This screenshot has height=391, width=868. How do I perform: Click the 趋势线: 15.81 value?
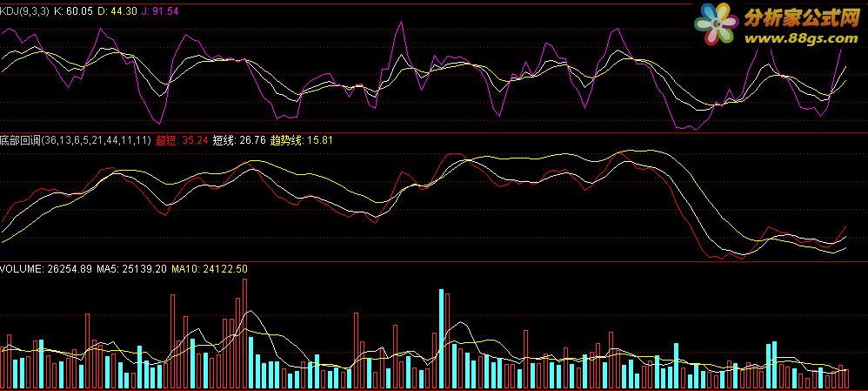tap(302, 140)
